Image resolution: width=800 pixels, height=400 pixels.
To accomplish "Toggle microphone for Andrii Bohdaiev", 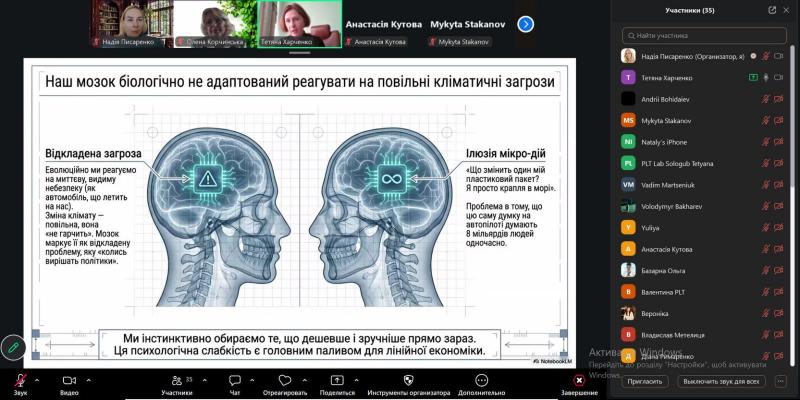I will [766, 99].
